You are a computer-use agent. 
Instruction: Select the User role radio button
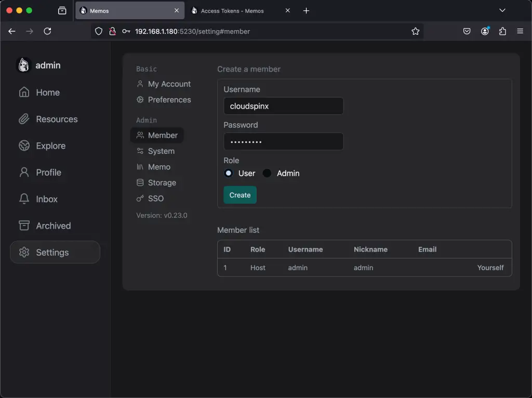point(228,173)
